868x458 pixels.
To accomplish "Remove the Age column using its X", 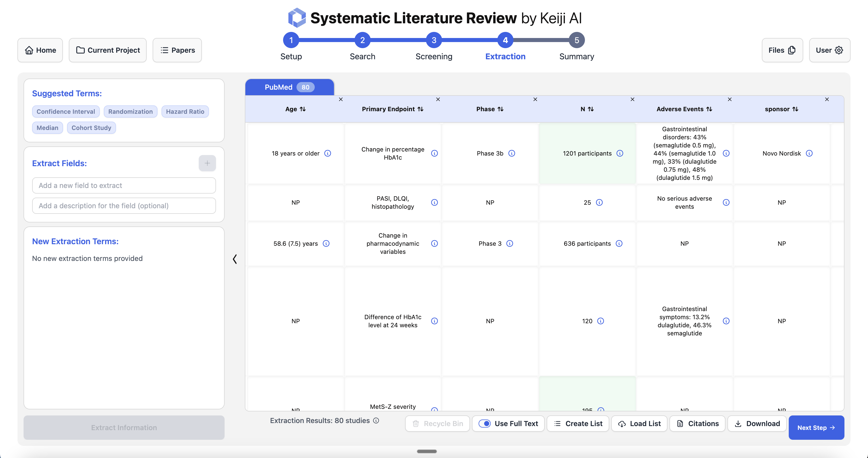I will tap(341, 99).
